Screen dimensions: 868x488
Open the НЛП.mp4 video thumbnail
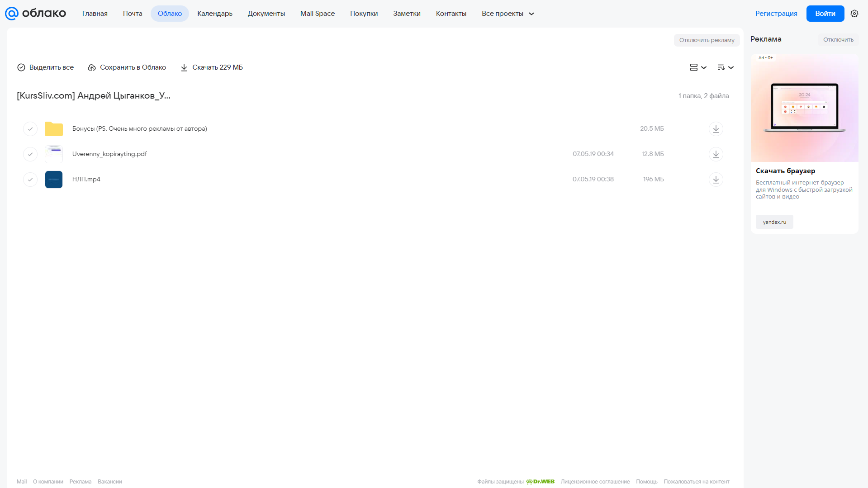(54, 180)
